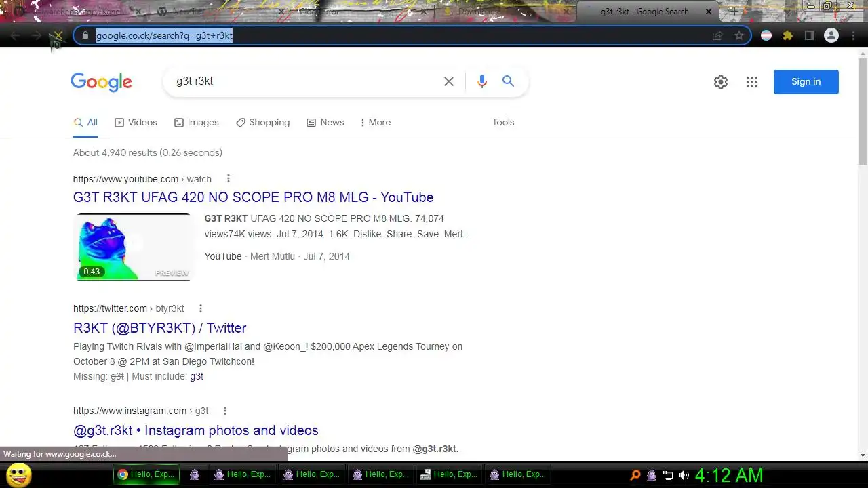
Task: Select the taskbar item with the computer icon
Action: [449, 474]
